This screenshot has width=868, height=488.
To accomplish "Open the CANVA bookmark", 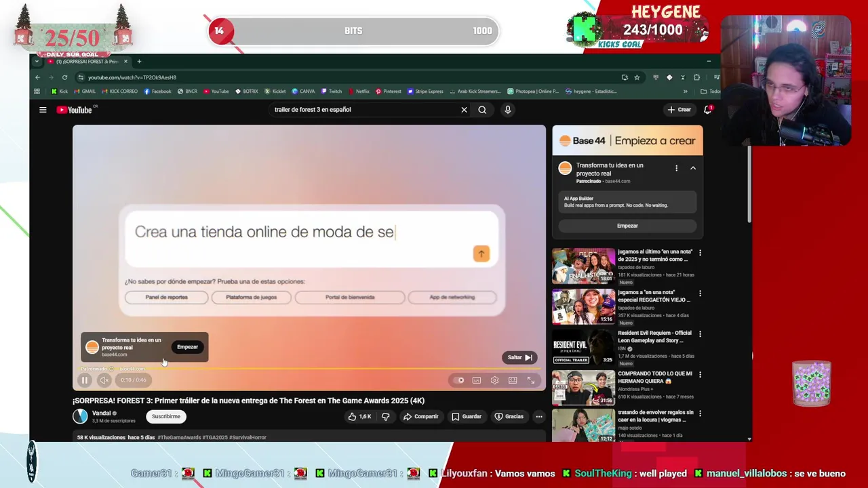I will tap(303, 91).
